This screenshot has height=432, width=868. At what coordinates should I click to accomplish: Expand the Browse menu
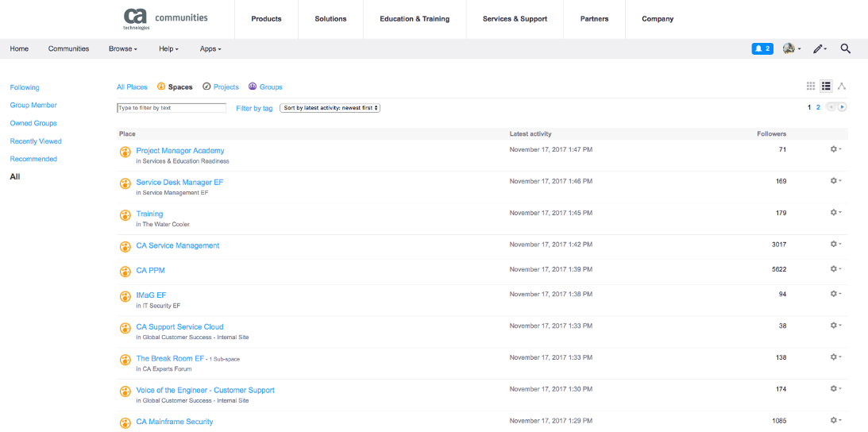(x=123, y=48)
